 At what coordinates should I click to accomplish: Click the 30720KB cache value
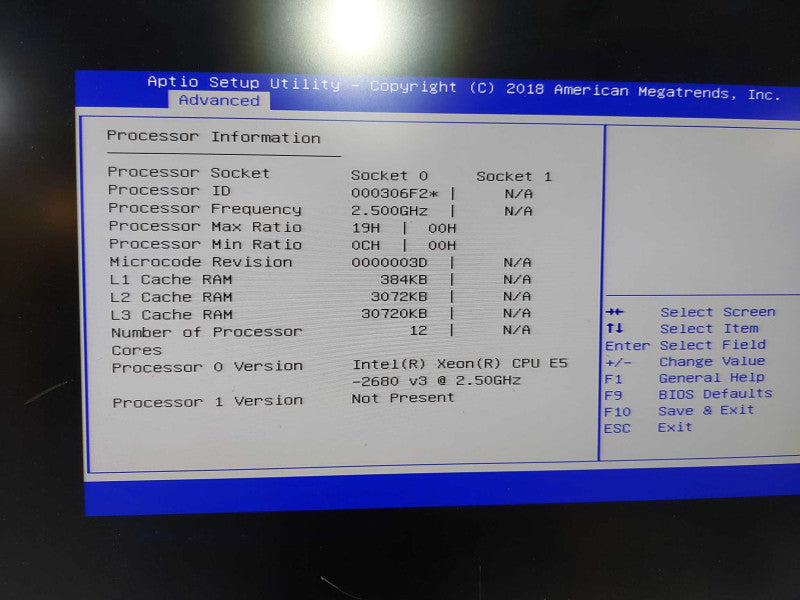394,313
